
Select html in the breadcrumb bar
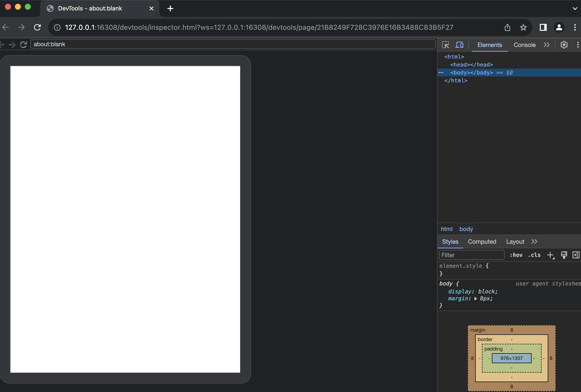coord(446,229)
